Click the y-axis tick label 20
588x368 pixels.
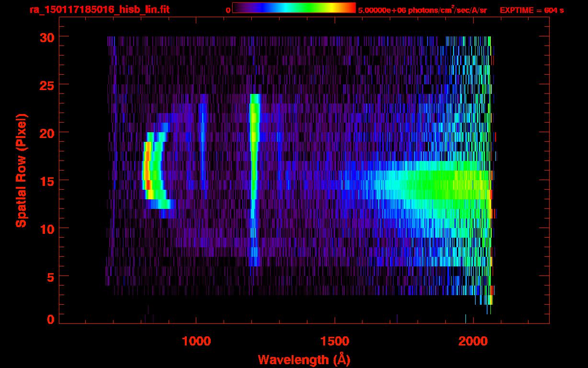[x=46, y=133]
